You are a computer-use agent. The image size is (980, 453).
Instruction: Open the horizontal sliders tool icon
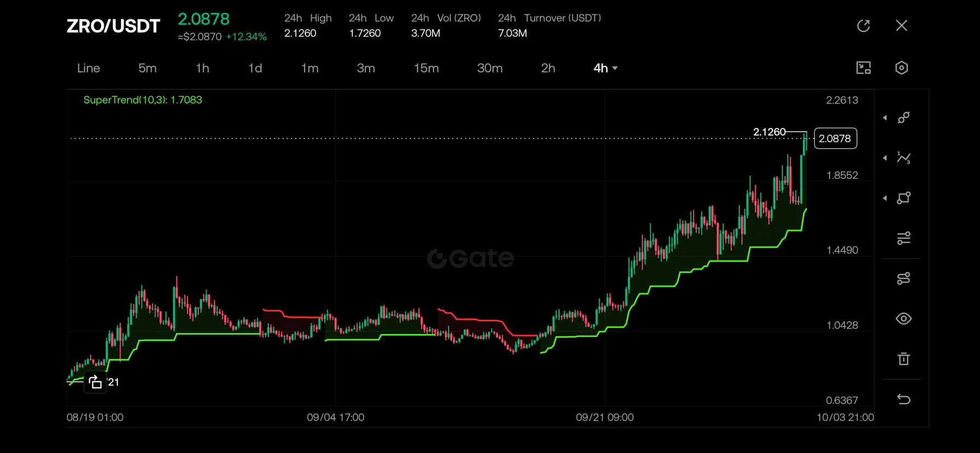pos(904,238)
